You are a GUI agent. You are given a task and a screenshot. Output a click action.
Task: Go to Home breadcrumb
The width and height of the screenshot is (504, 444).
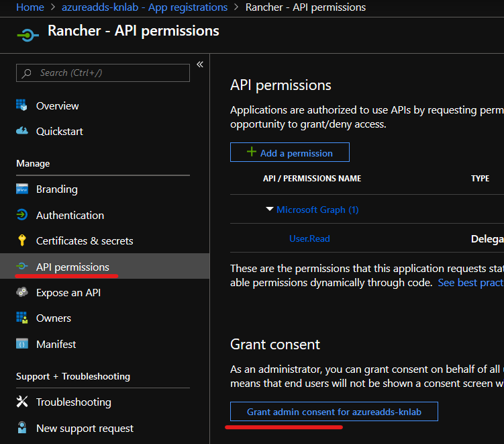[30, 7]
